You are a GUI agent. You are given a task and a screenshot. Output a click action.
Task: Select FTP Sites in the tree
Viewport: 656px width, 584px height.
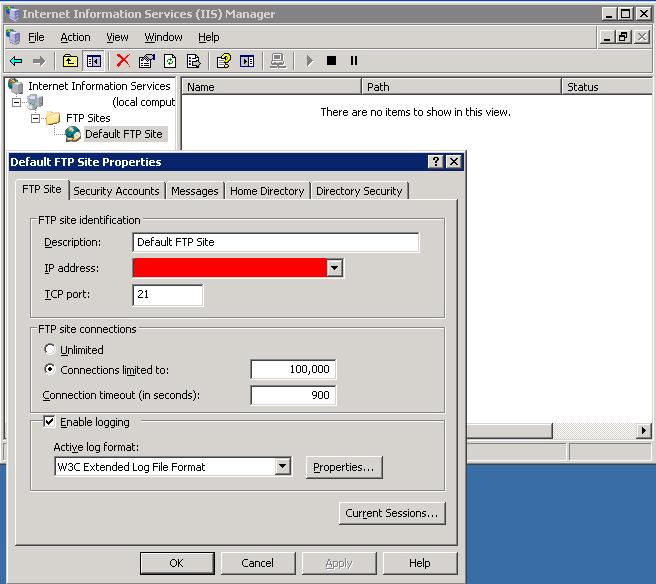coord(88,118)
